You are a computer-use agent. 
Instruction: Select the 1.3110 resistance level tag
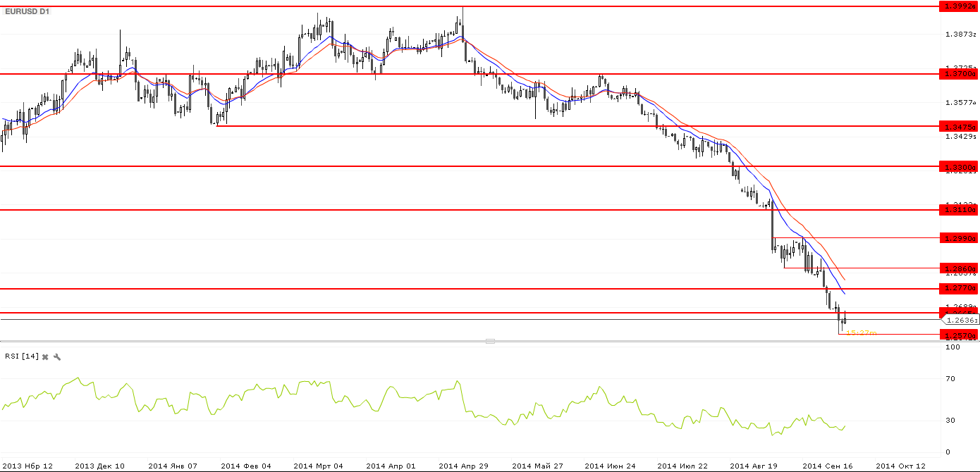pos(960,209)
